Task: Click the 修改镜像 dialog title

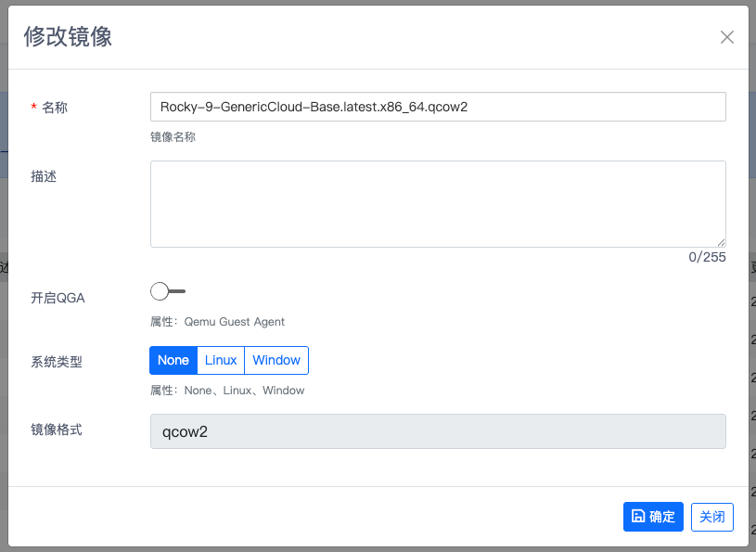Action: (68, 36)
